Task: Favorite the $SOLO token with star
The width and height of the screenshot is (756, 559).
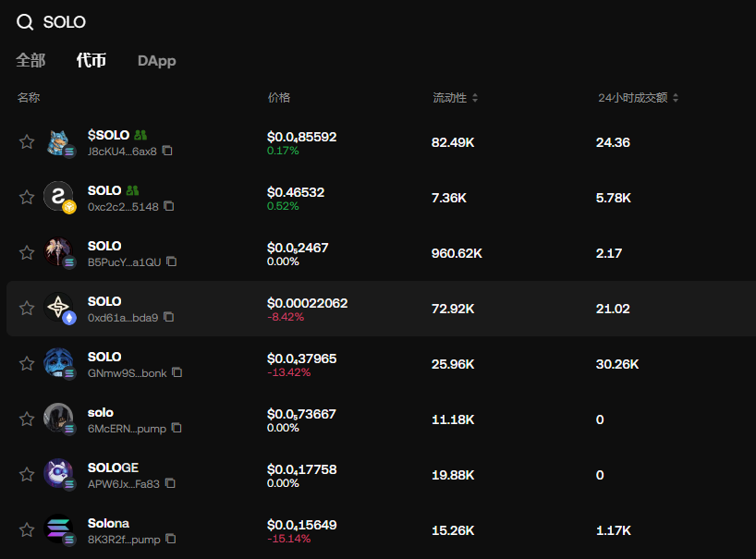Action: coord(27,141)
